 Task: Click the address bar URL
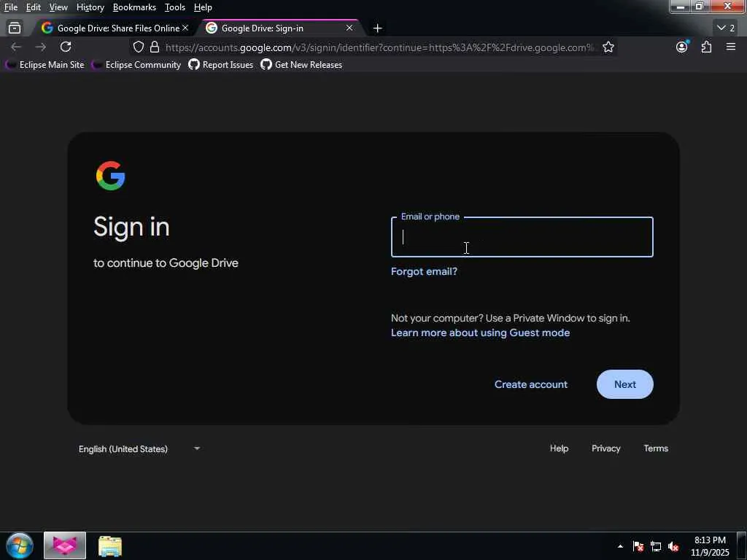(379, 47)
